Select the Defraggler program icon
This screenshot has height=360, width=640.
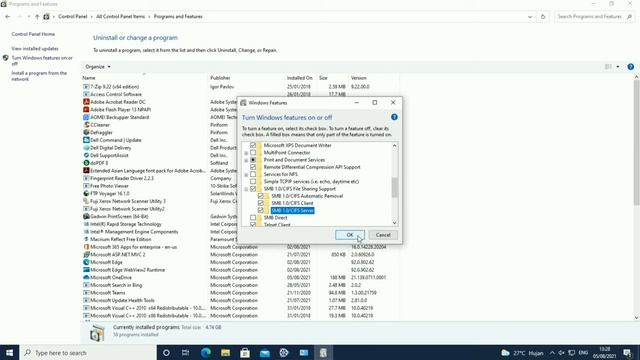point(86,133)
